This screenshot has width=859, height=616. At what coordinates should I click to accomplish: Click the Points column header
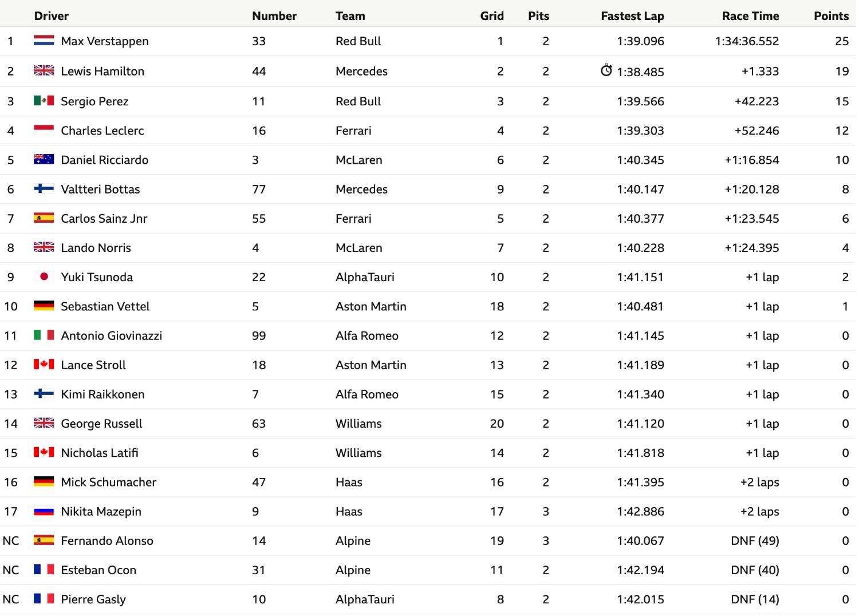coord(831,16)
